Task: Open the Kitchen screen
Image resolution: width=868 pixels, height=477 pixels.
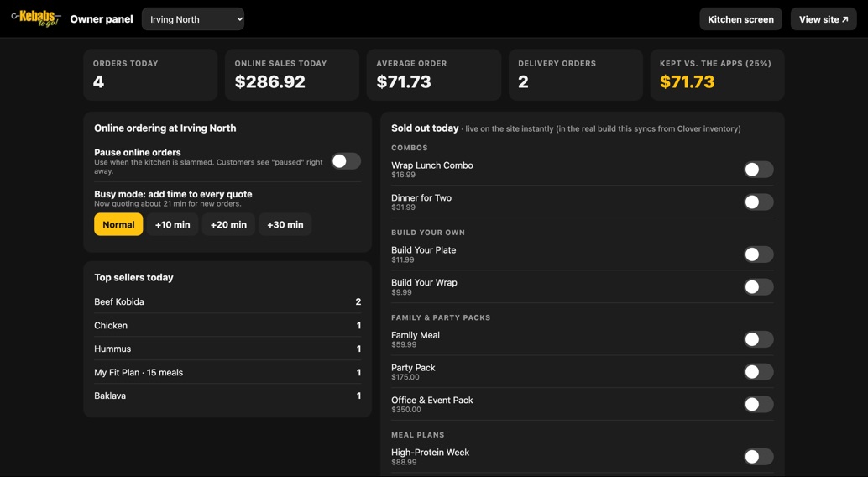Action: 740,19
